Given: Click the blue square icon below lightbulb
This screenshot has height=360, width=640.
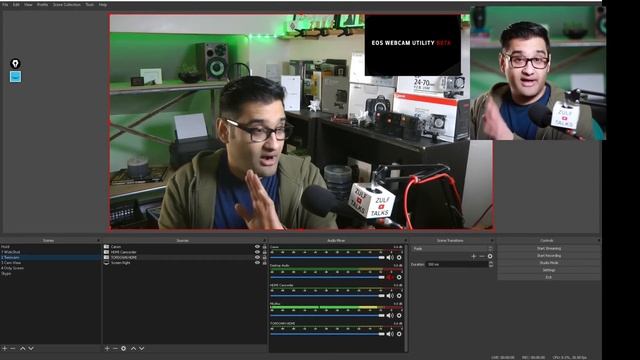Looking at the screenshot, I should 16,77.
